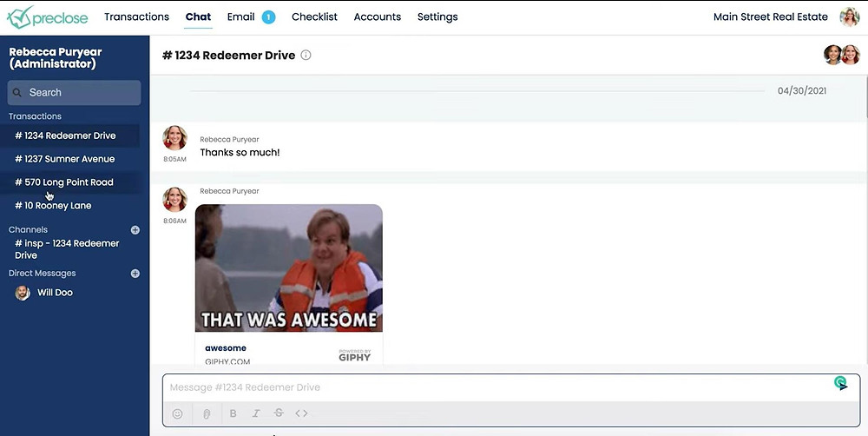868x436 pixels.
Task: Select # 1237 Sumner Avenue transaction
Action: tap(69, 159)
